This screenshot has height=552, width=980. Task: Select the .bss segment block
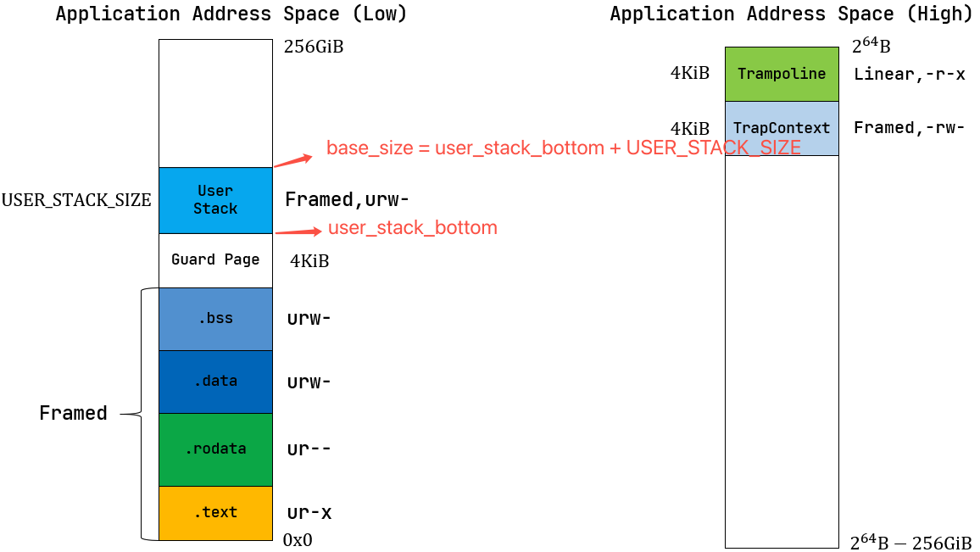pos(214,317)
